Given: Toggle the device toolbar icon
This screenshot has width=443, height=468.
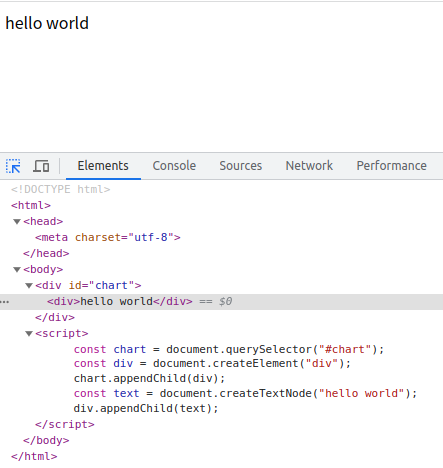Looking at the screenshot, I should 41,166.
